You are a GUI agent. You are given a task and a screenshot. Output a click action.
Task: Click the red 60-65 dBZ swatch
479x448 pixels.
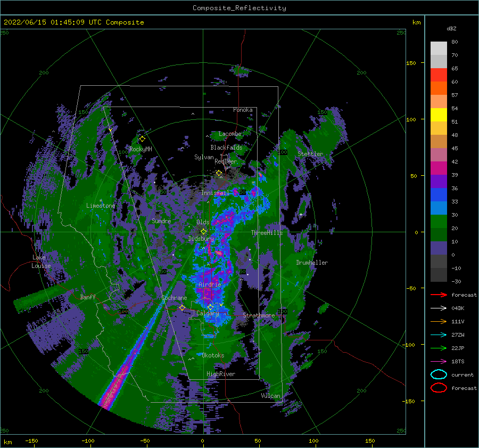439,75
